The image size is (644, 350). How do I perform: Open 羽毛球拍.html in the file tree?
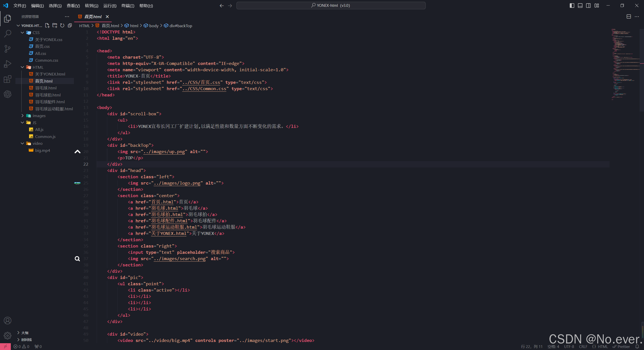tap(48, 95)
